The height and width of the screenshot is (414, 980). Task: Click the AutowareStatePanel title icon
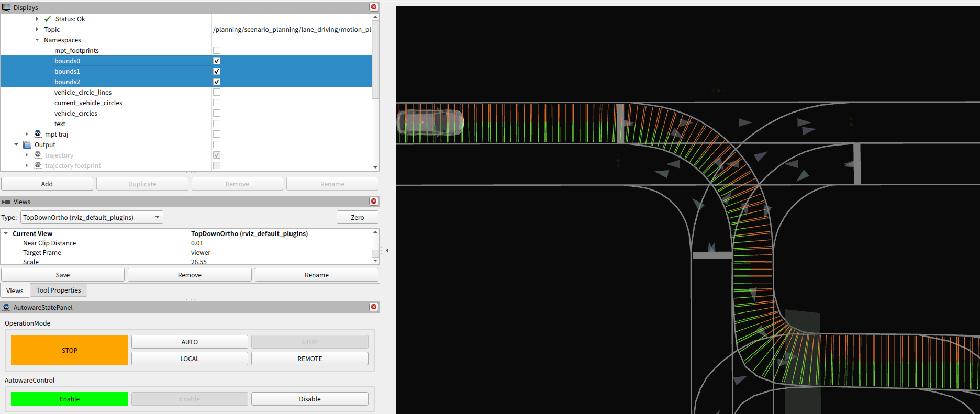click(6, 307)
